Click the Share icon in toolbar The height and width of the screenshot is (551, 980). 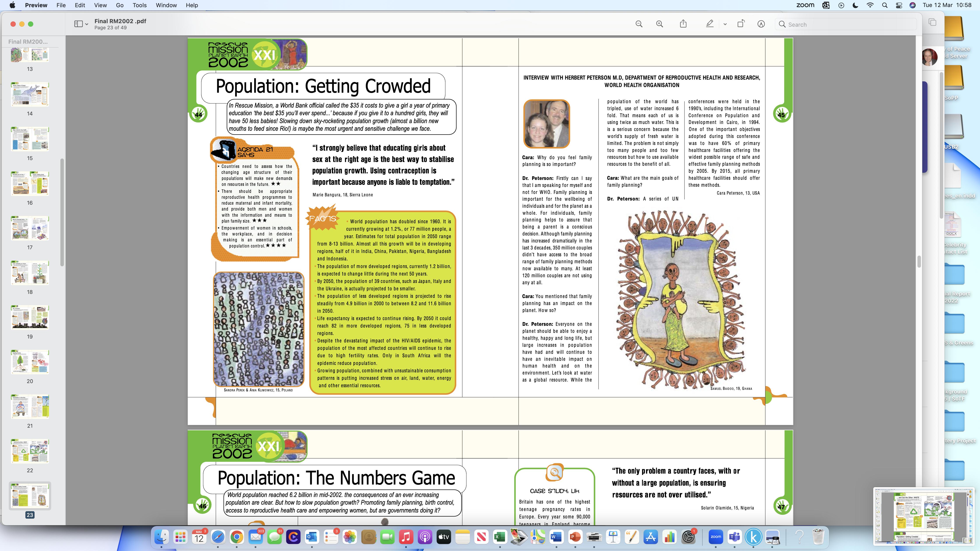pos(683,24)
